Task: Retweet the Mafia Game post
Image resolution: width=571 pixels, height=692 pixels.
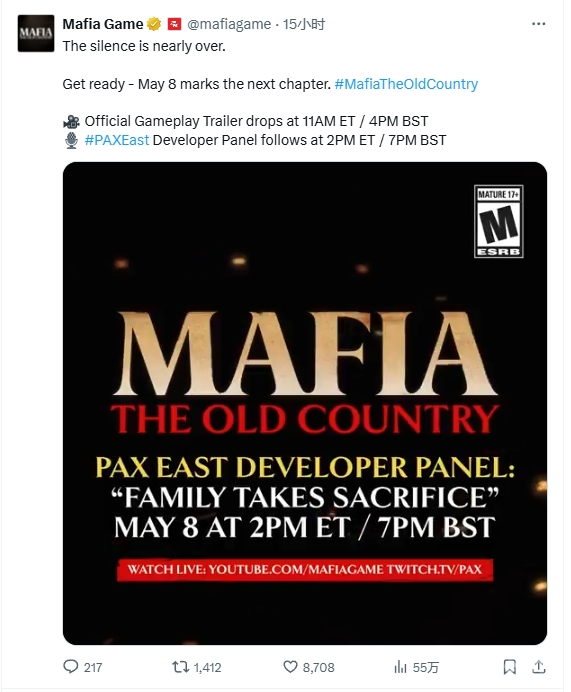Action: click(x=180, y=667)
